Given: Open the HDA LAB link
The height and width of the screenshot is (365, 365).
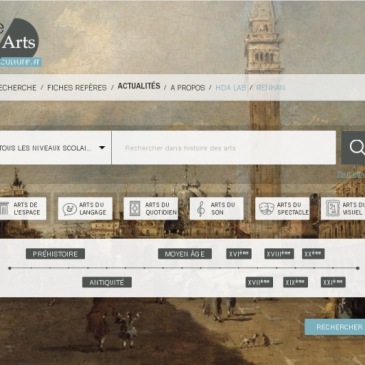Looking at the screenshot, I should pos(231,88).
